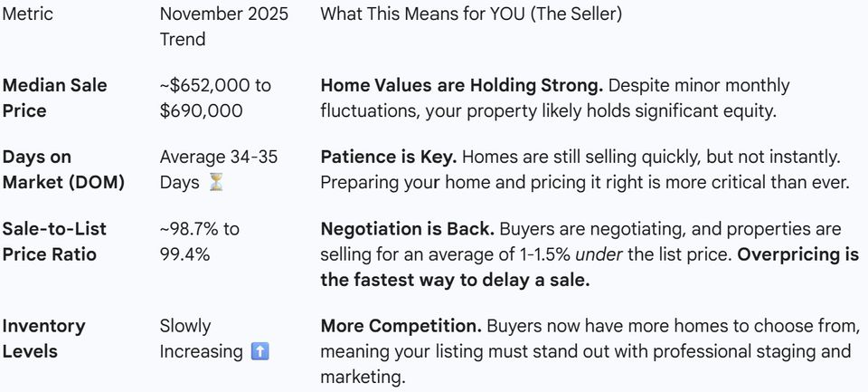868x392 pixels.
Task: Click the blue up-arrow emoji icon
Action: [259, 351]
